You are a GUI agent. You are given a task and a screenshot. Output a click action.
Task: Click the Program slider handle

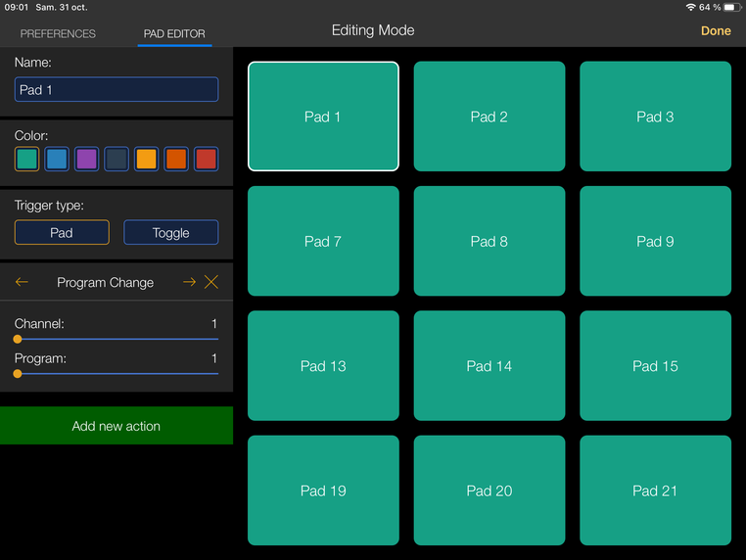click(x=18, y=373)
